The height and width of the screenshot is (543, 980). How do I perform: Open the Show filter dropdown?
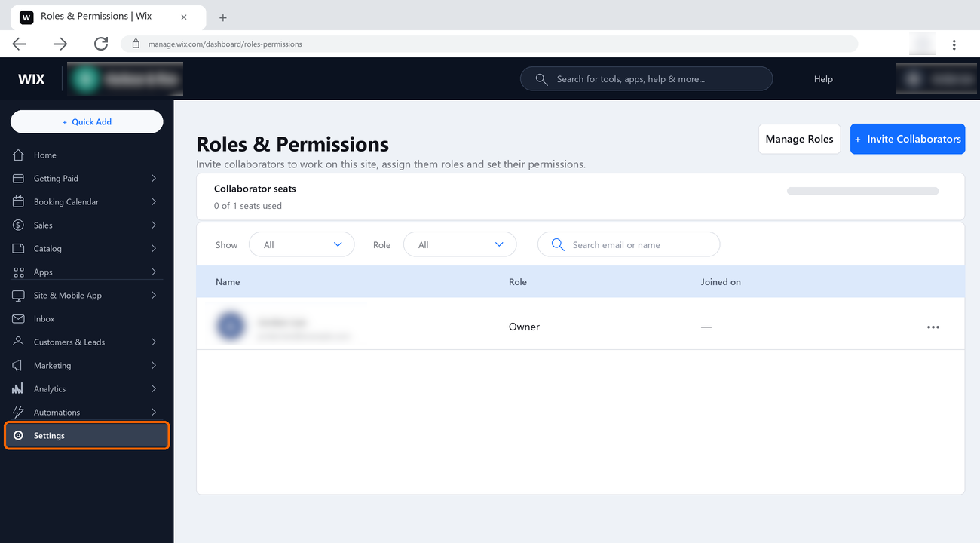pyautogui.click(x=301, y=244)
